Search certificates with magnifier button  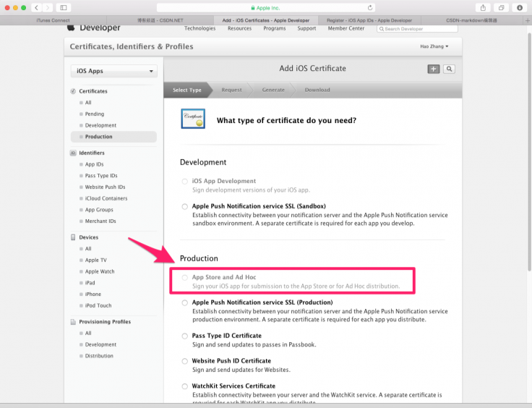coord(449,69)
